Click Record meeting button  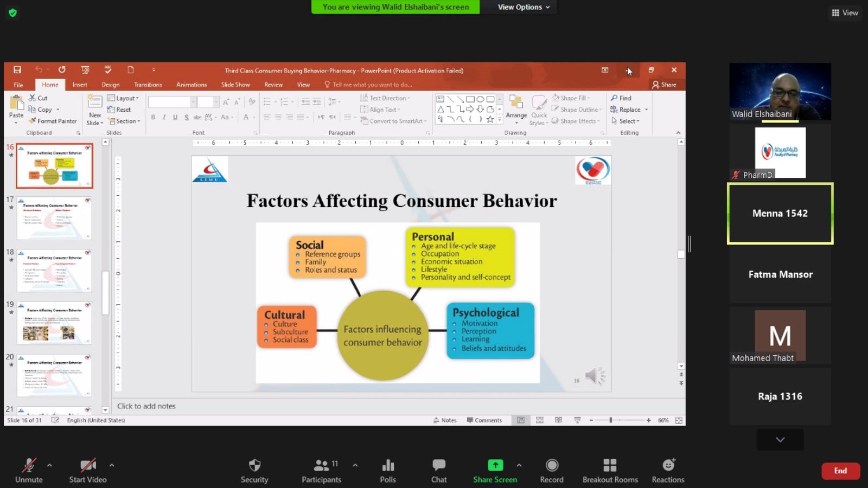click(x=552, y=471)
